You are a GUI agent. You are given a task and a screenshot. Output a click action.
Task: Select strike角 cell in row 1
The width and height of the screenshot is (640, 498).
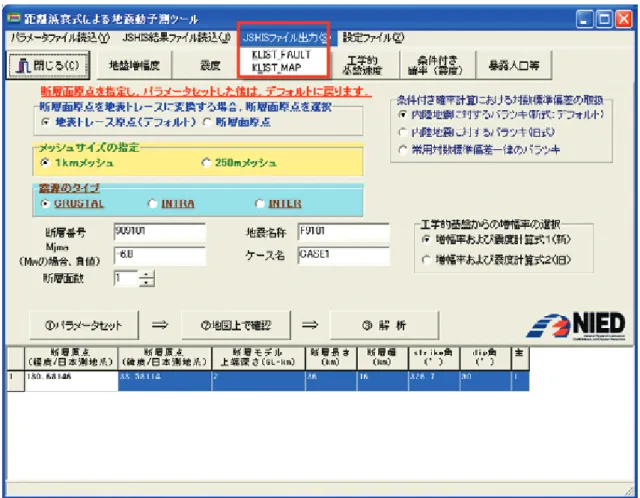[x=434, y=381]
